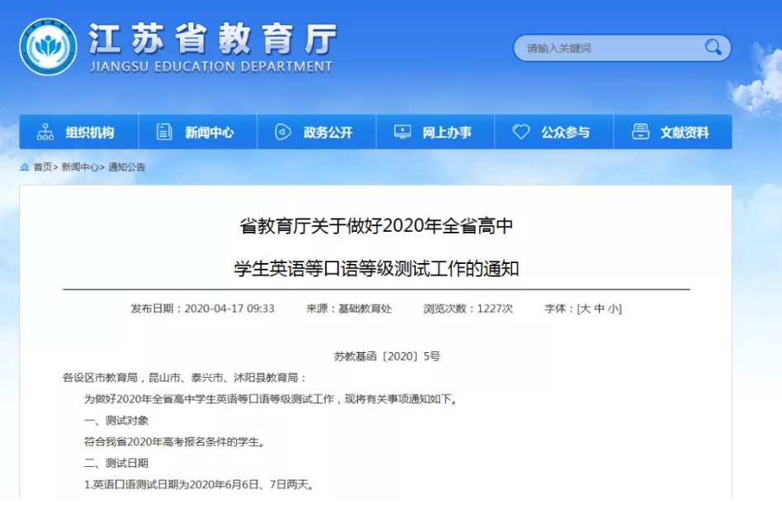Click the 组织机构 hierarchy icon

[x=45, y=132]
